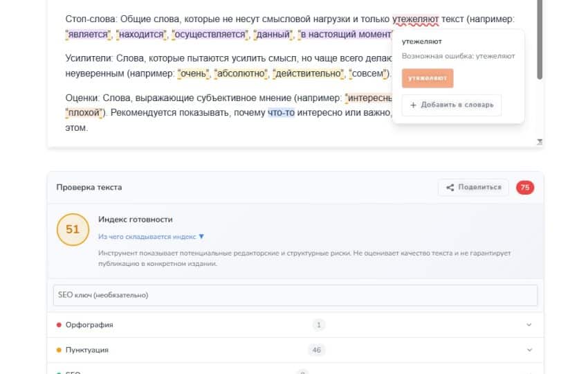Click the plus icon in dictionary button
The height and width of the screenshot is (374, 588).
413,105
